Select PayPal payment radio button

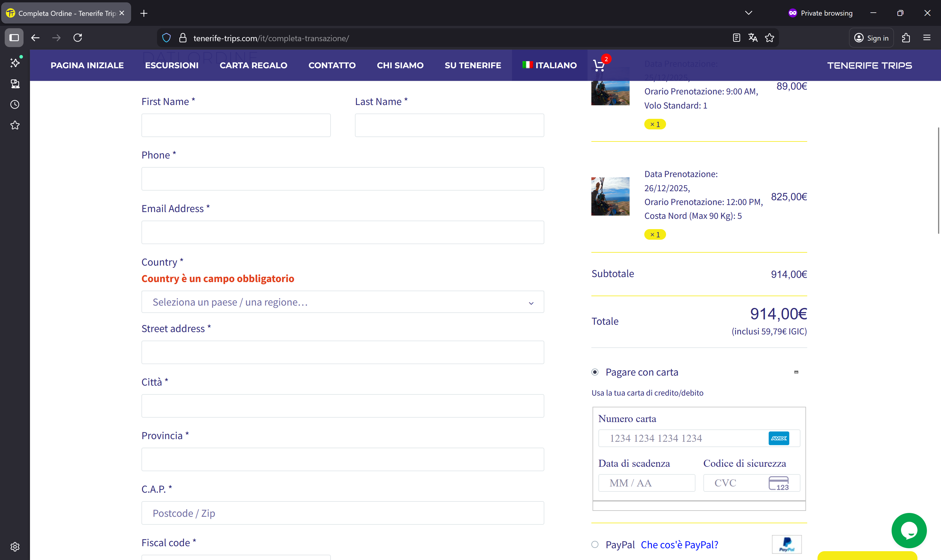click(x=595, y=544)
